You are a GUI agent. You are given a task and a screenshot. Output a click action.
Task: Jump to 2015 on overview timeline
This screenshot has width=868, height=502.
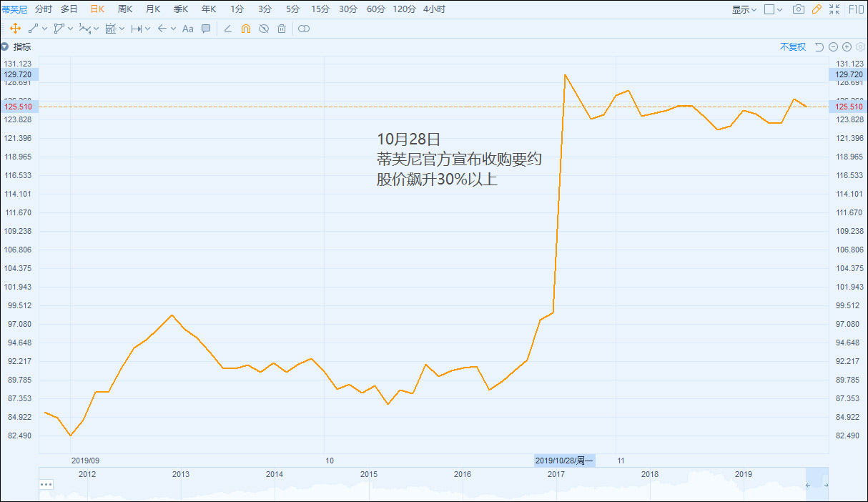pos(368,474)
